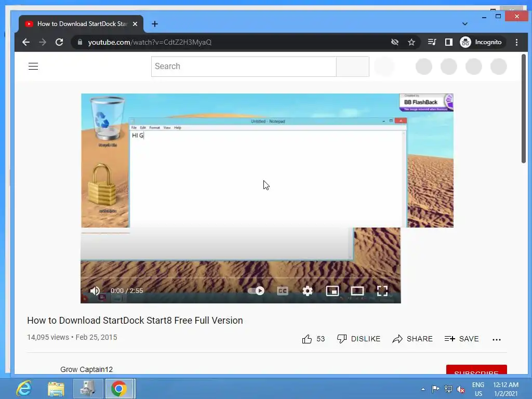Image resolution: width=532 pixels, height=399 pixels.
Task: Open the more actions ellipsis under video
Action: pyautogui.click(x=496, y=339)
